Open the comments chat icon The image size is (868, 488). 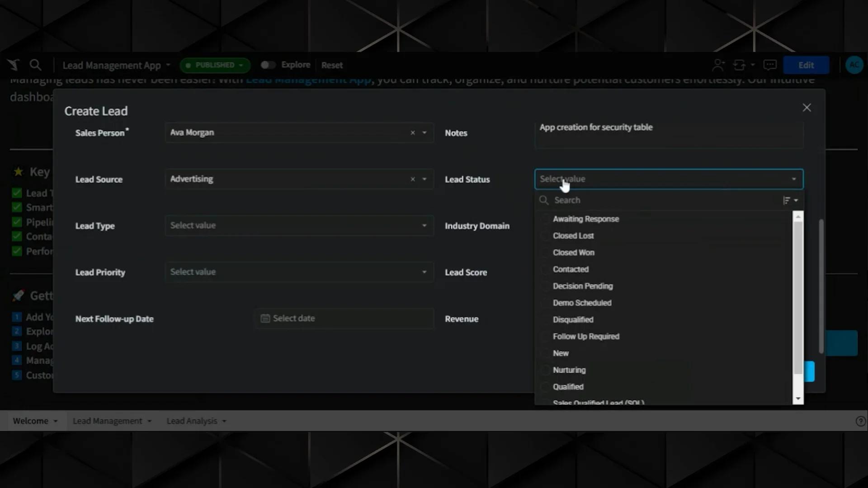click(770, 65)
